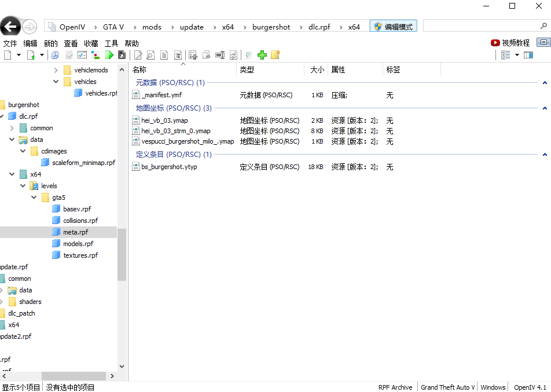Click the new blank file toolbar icon

pyautogui.click(x=8, y=55)
